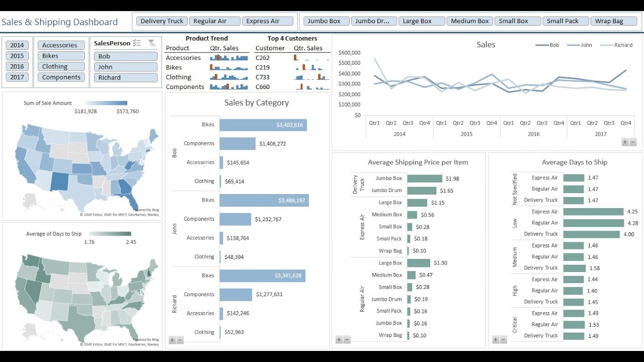Select the Components category slicer
This screenshot has height=362, width=644.
61,77
